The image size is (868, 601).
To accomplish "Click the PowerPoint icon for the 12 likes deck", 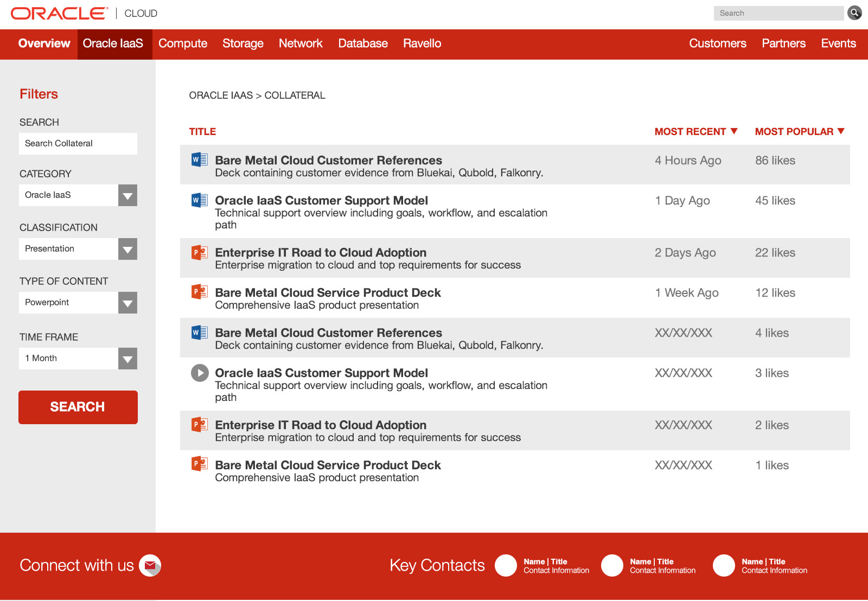I will click(200, 292).
